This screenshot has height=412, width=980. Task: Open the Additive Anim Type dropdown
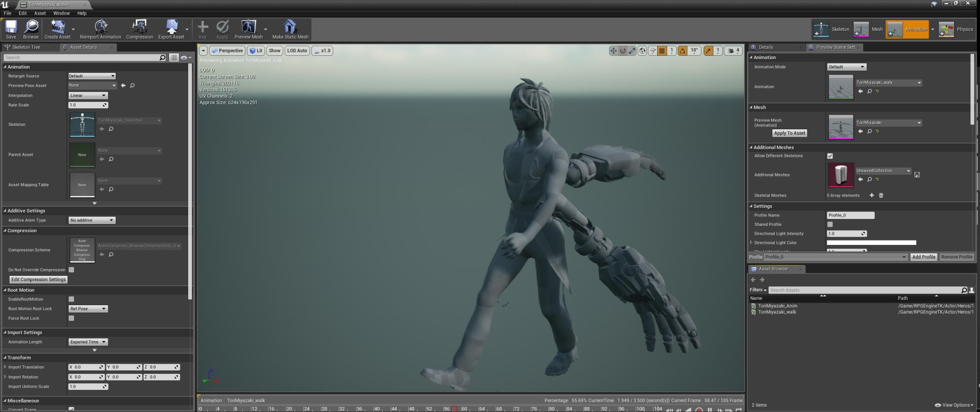point(92,220)
